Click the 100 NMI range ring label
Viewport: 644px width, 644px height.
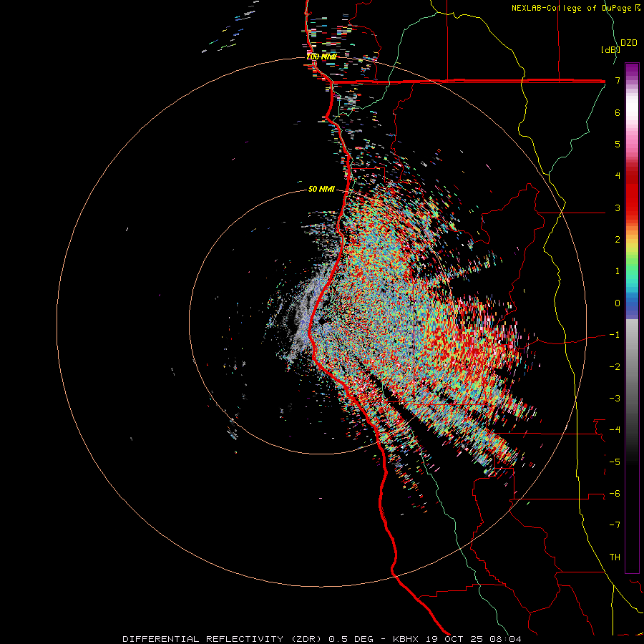click(321, 57)
